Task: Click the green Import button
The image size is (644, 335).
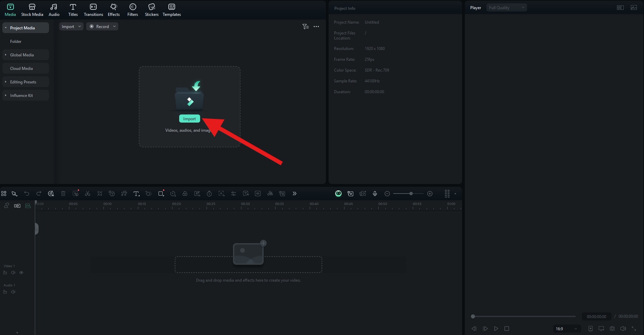Action: [x=190, y=119]
